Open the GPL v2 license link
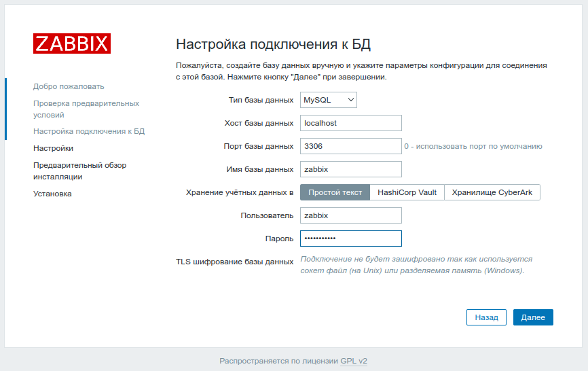Viewport: 588px width, 371px height. click(354, 361)
